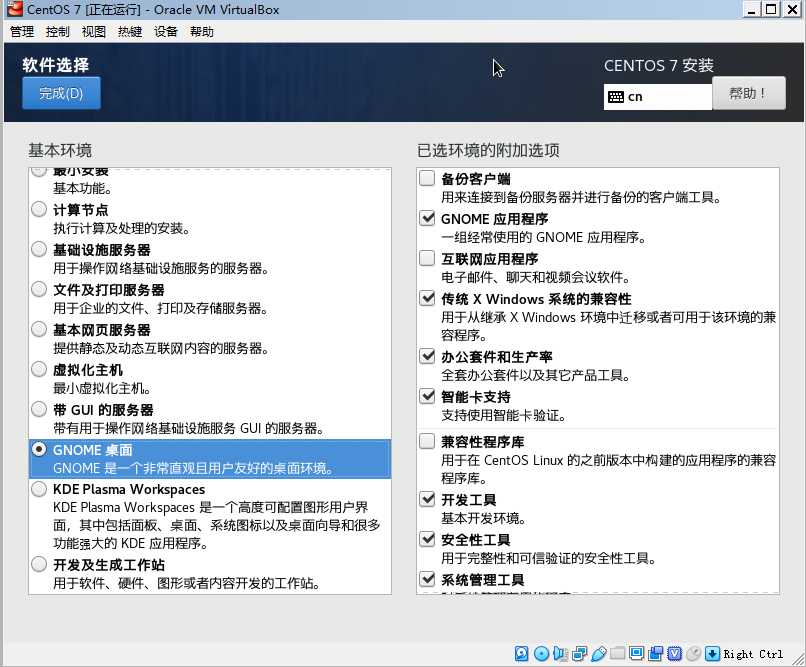
Task: Select the GNOME 桌面 radio button
Action: [39, 449]
